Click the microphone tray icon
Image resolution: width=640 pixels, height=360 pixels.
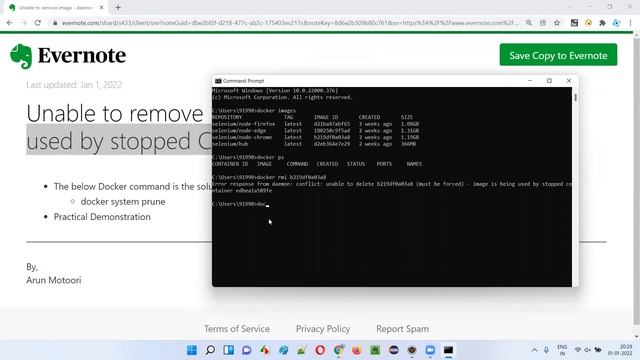pyautogui.click(x=546, y=350)
